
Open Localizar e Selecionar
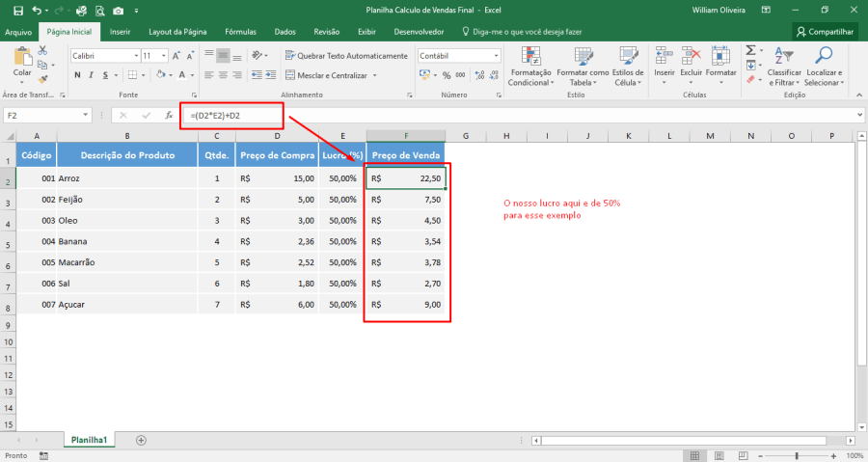[824, 67]
